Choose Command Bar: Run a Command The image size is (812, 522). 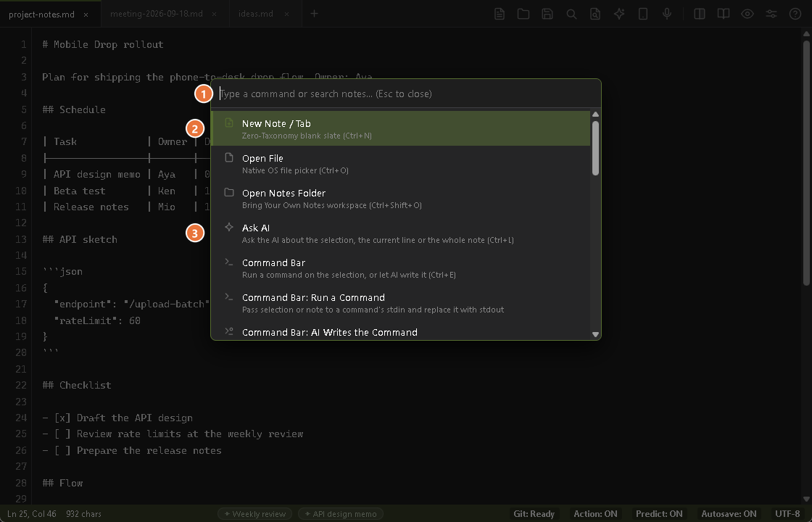click(400, 302)
